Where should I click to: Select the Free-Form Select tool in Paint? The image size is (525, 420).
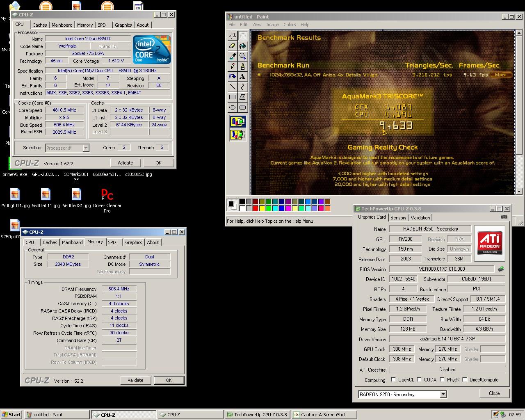pos(233,36)
